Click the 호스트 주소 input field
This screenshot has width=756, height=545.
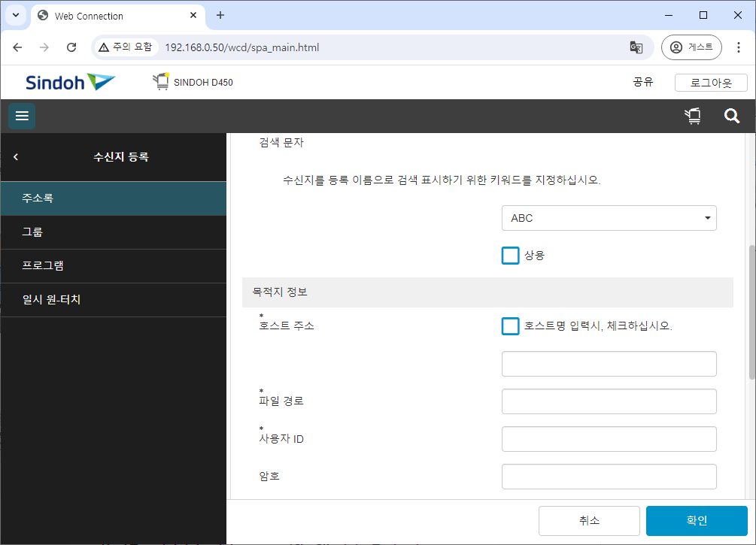click(x=609, y=364)
